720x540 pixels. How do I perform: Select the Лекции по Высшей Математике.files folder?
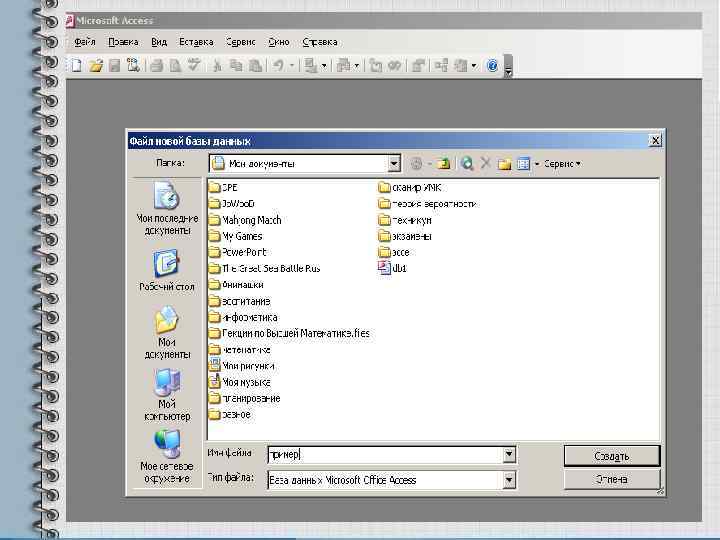(289, 333)
